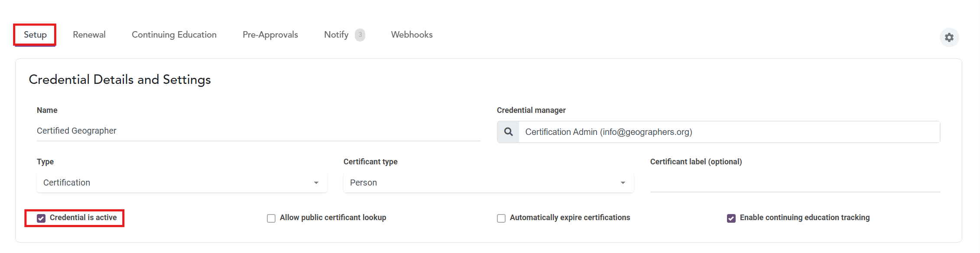
Task: Switch to the Webhooks tab
Action: coord(412,35)
